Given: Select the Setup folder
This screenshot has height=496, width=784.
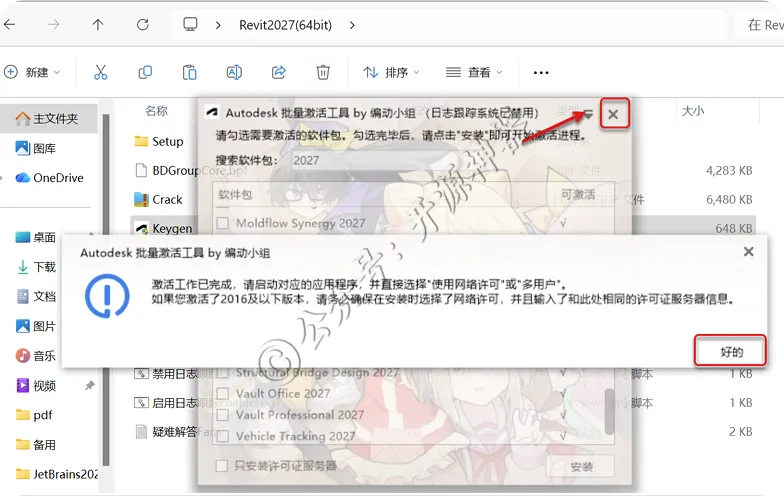Looking at the screenshot, I should click(159, 142).
